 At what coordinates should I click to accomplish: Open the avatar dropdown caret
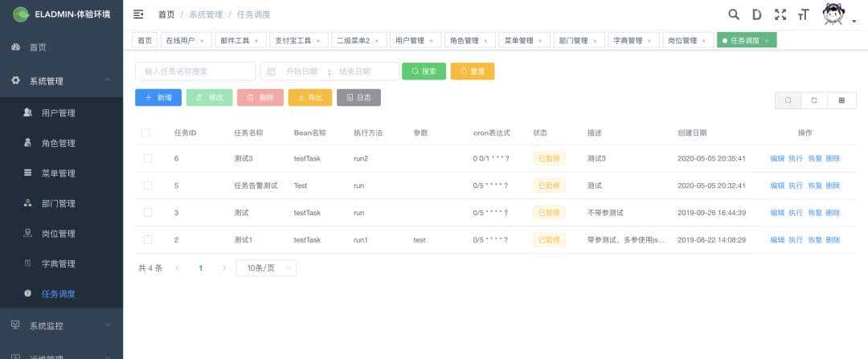click(854, 22)
